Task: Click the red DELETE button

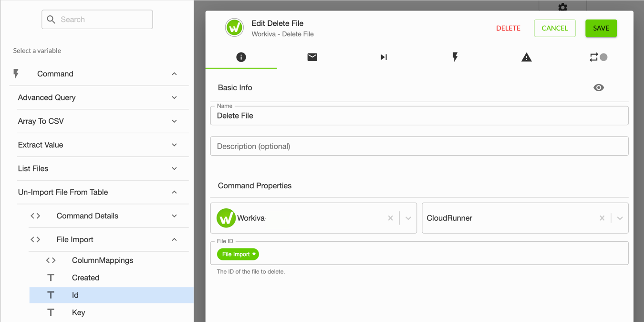Action: coord(508,28)
